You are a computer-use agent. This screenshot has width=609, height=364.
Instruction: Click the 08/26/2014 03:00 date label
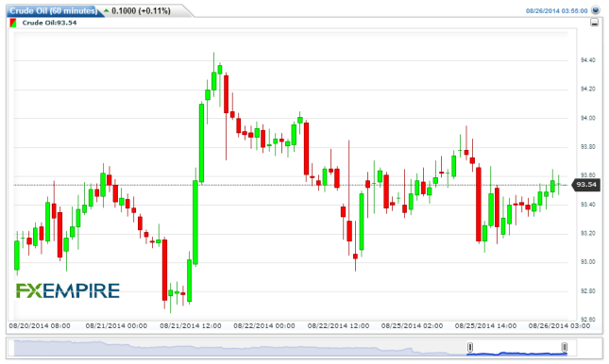coord(559,326)
